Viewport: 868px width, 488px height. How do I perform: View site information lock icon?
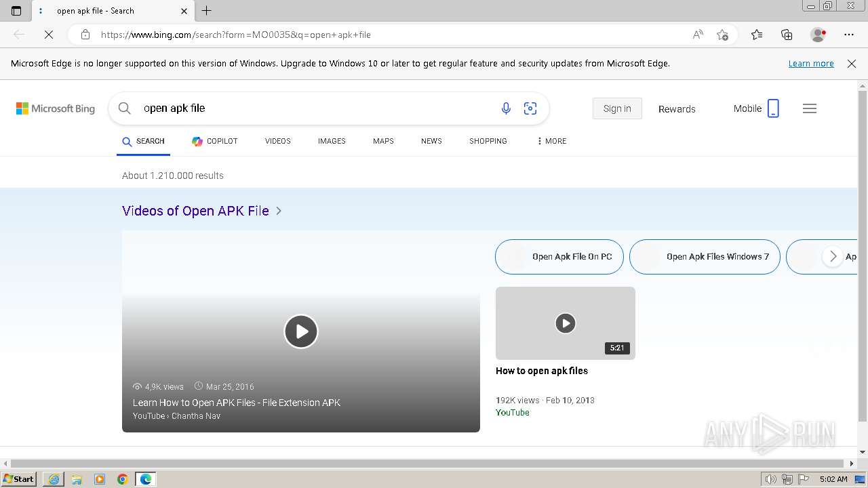pyautogui.click(x=85, y=35)
